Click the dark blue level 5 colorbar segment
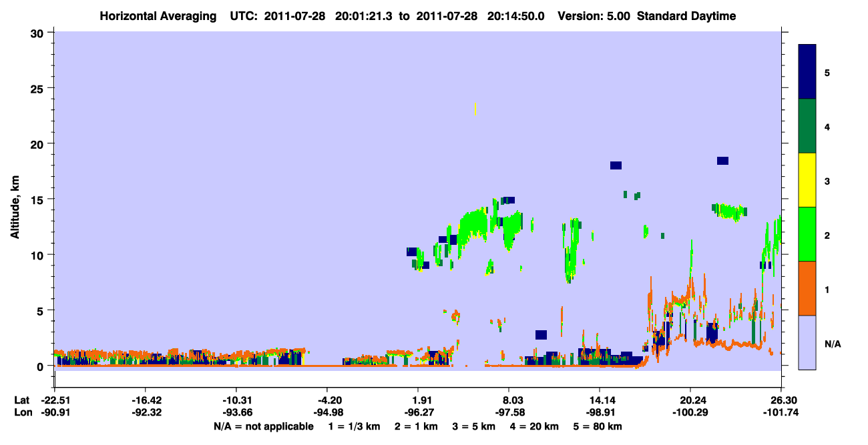868x445 pixels. click(x=807, y=71)
